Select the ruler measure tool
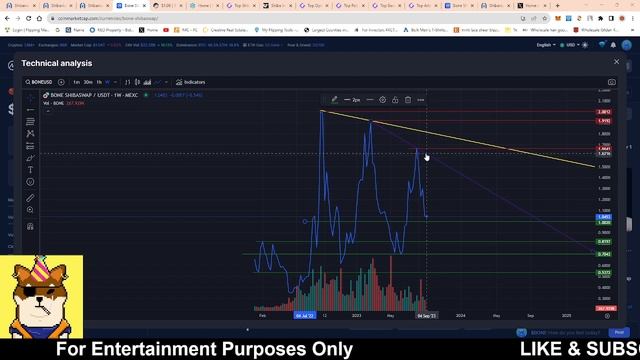The width and height of the screenshot is (640, 360). click(x=30, y=198)
